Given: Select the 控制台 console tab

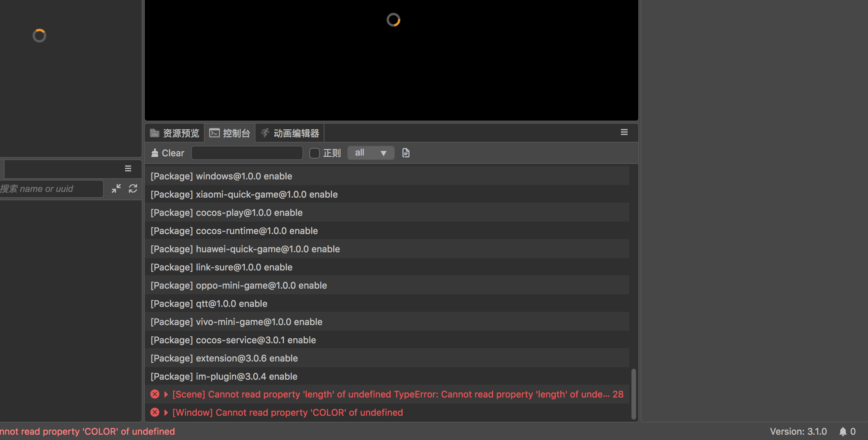Looking at the screenshot, I should pos(230,133).
